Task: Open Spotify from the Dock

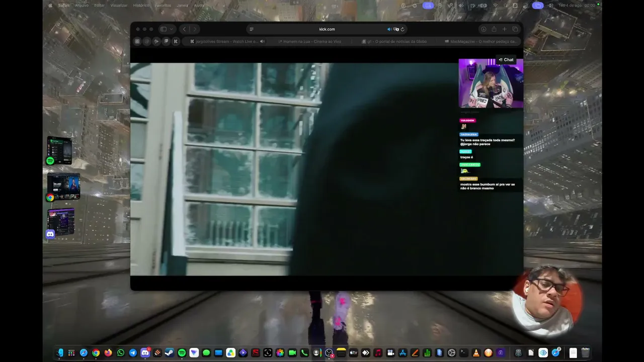Action: (182, 353)
